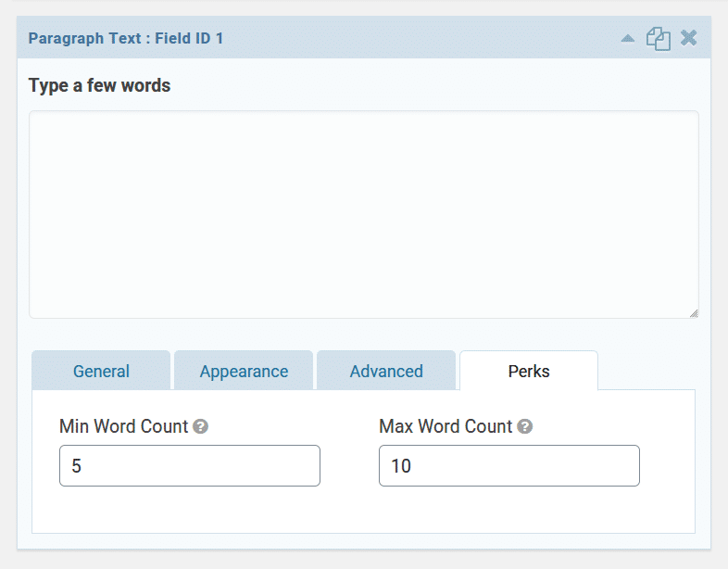
Task: Delete this field with the X icon
Action: pos(688,38)
